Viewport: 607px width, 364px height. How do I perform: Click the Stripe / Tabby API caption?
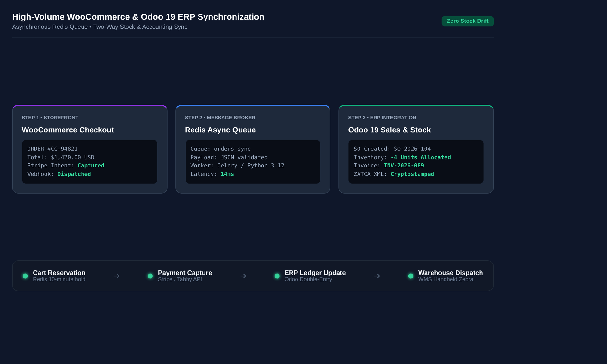(x=180, y=279)
